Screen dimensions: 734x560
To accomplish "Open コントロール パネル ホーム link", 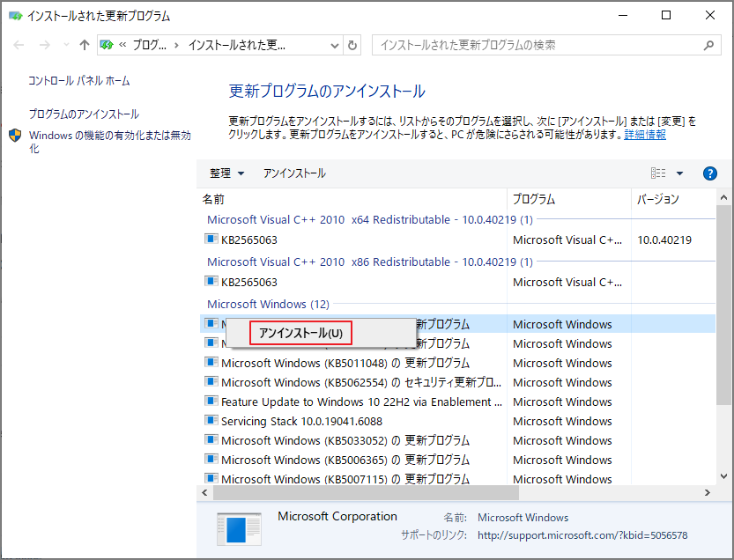I will pos(78,80).
